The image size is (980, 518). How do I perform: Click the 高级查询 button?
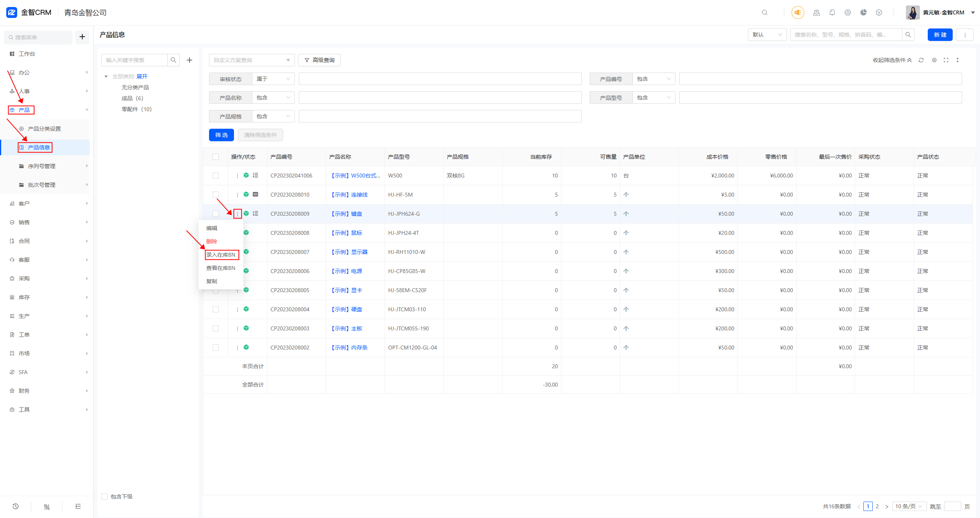point(319,60)
